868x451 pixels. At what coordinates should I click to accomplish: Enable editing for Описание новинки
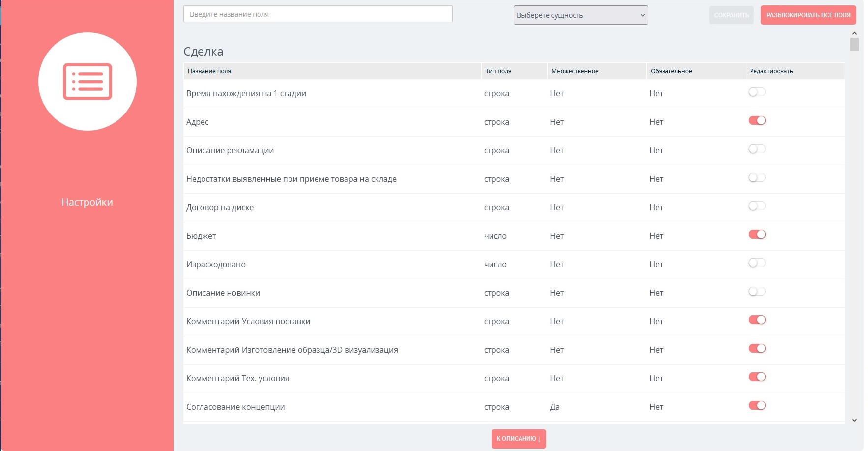coord(756,292)
